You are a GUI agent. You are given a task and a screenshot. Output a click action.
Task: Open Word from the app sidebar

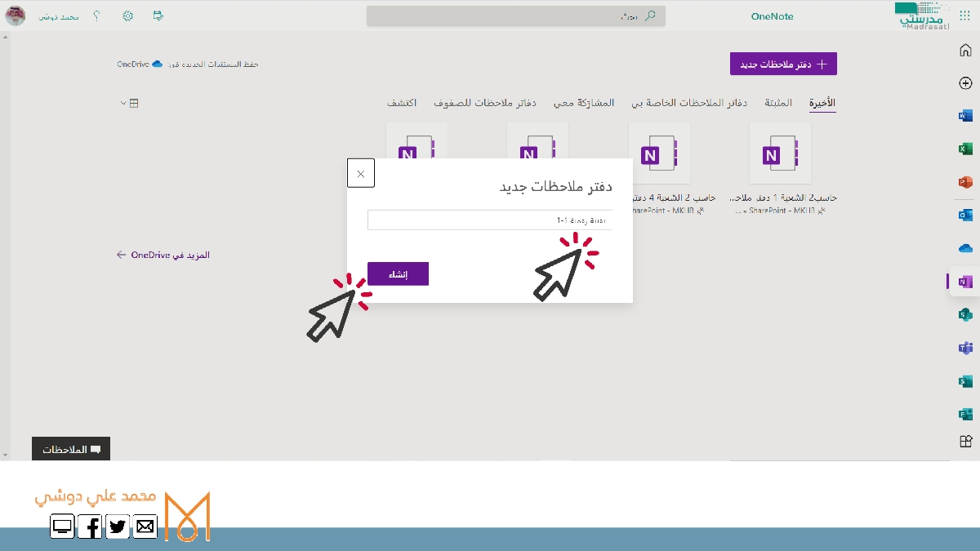tap(965, 116)
